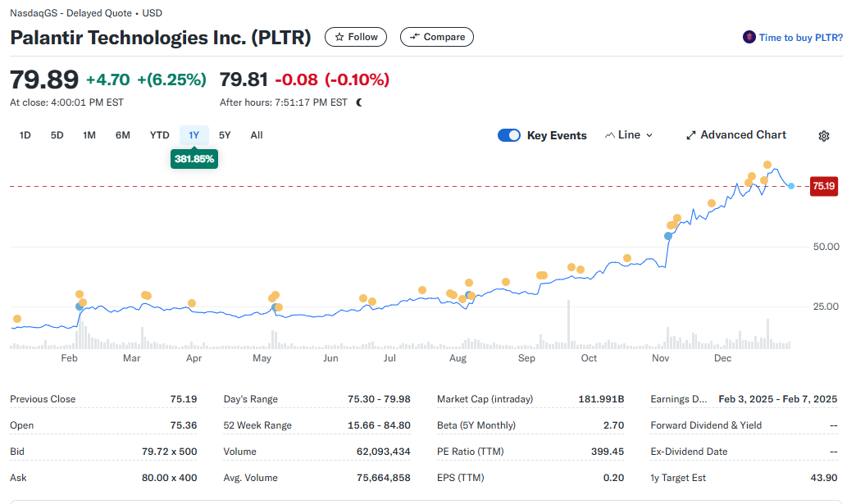Click the after hours price 79.81
856x504 pixels.
pyautogui.click(x=244, y=79)
